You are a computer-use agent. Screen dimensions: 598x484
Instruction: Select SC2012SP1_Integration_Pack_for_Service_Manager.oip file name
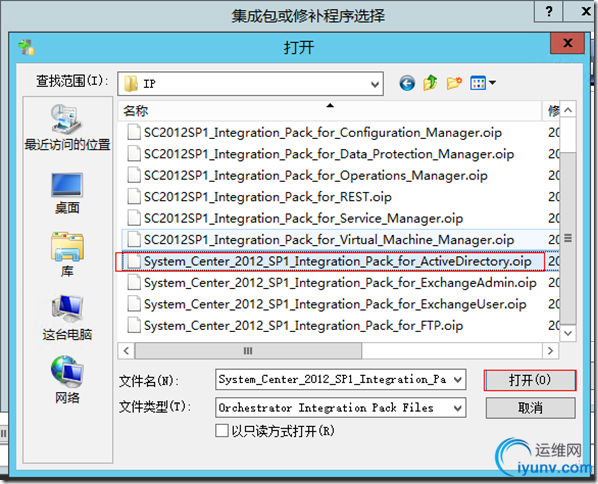[x=303, y=218]
